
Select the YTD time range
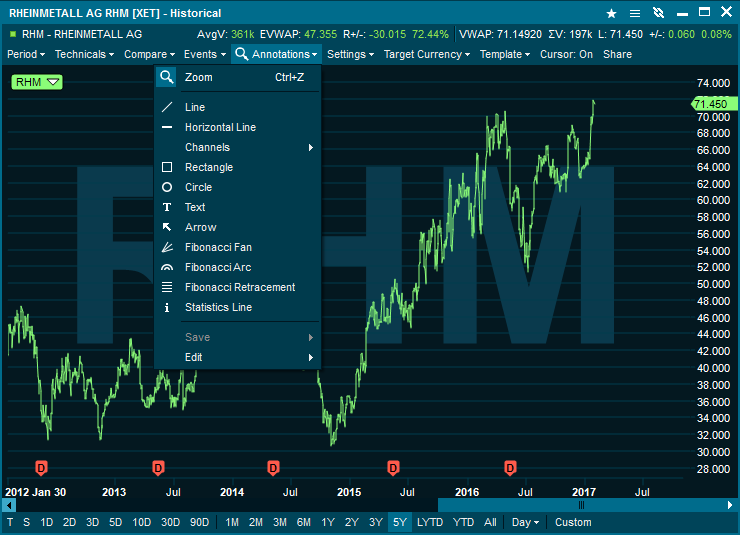463,522
